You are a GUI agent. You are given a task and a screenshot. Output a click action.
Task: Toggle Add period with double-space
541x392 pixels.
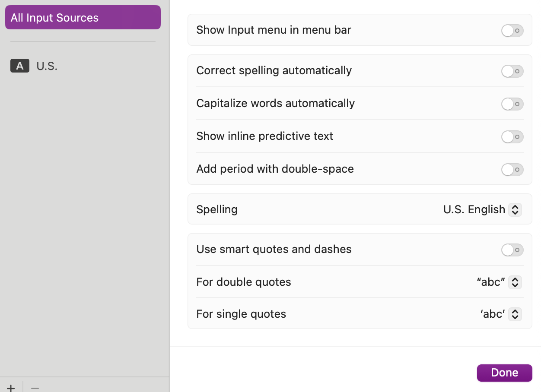(512, 170)
